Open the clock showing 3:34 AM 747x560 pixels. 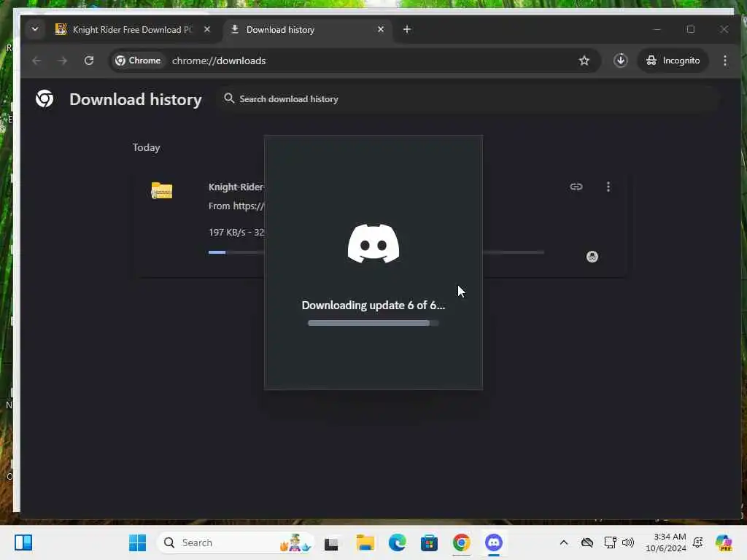tap(666, 542)
